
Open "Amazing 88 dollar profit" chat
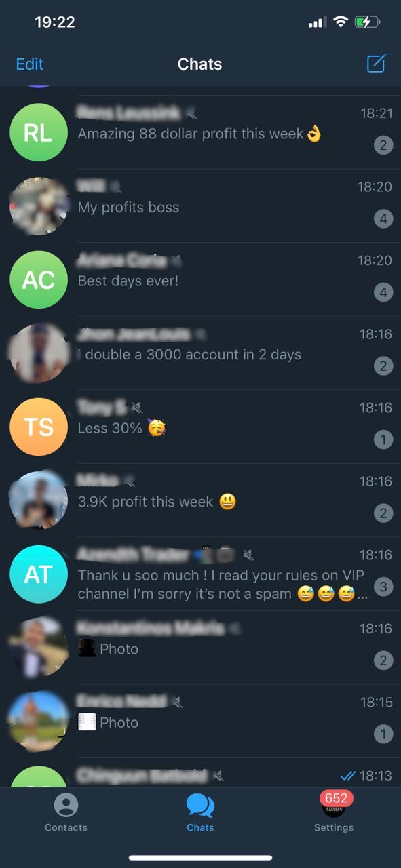click(x=200, y=132)
